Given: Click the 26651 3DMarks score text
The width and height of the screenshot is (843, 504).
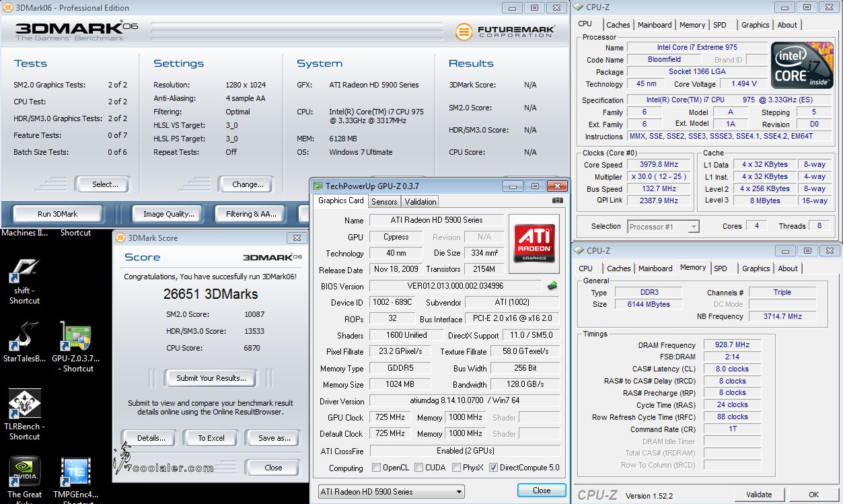Looking at the screenshot, I should pyautogui.click(x=210, y=294).
